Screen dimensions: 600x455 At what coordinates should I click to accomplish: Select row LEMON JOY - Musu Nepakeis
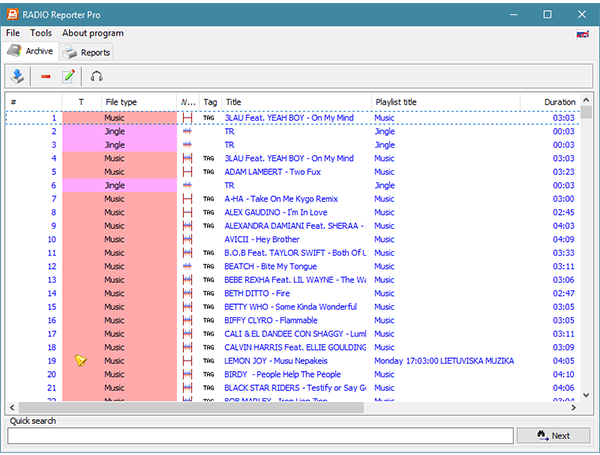pyautogui.click(x=293, y=361)
